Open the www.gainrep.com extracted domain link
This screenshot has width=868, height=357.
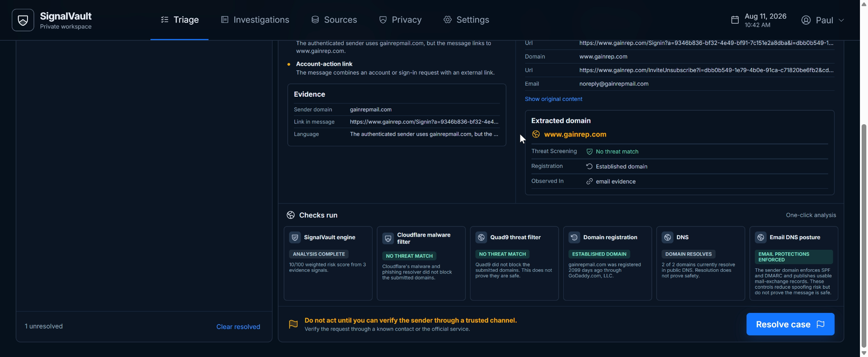click(x=575, y=134)
